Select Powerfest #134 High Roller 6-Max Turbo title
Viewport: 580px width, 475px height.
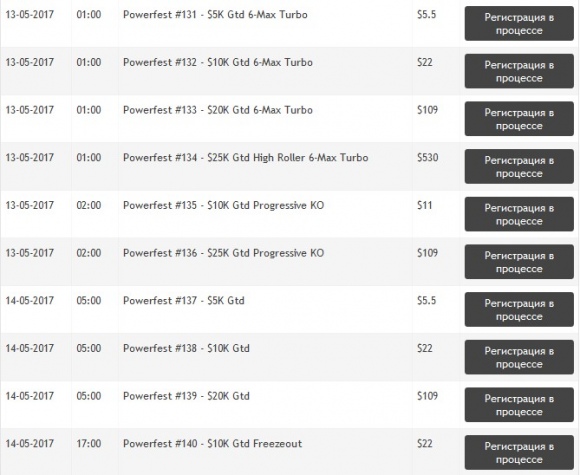[246, 158]
